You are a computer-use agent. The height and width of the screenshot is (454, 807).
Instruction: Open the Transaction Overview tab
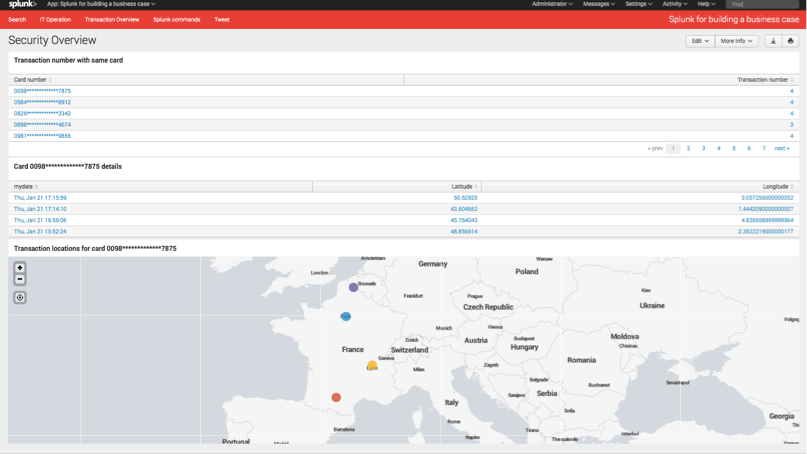point(112,20)
